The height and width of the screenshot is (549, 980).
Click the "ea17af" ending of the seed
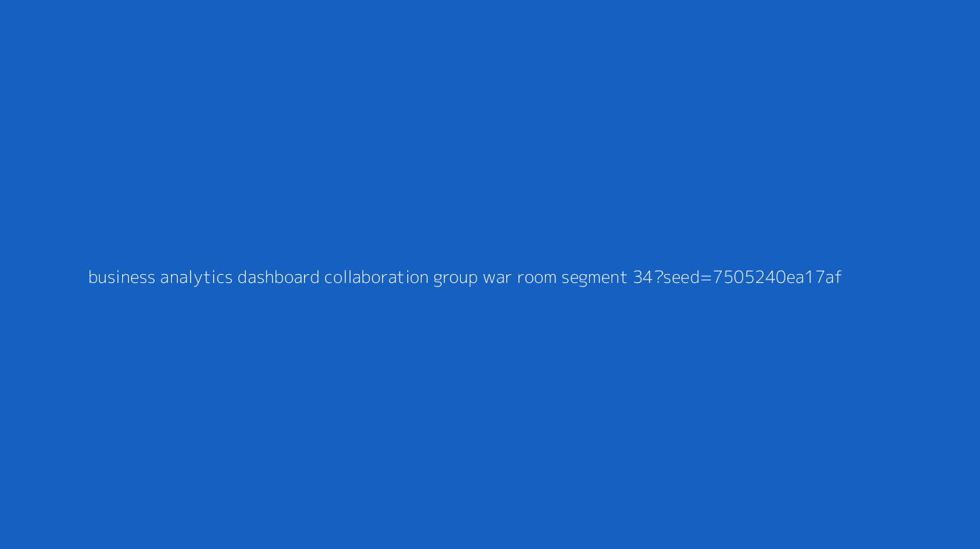[x=814, y=277]
